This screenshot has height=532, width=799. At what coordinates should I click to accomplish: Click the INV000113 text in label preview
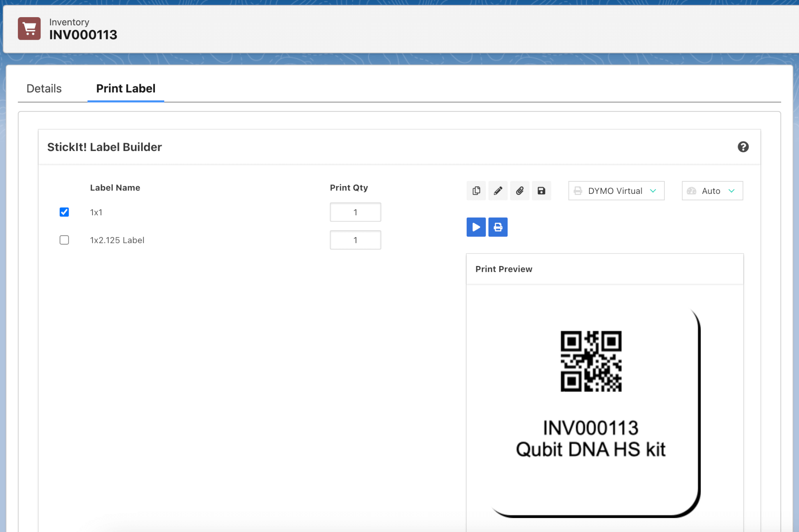coord(591,428)
